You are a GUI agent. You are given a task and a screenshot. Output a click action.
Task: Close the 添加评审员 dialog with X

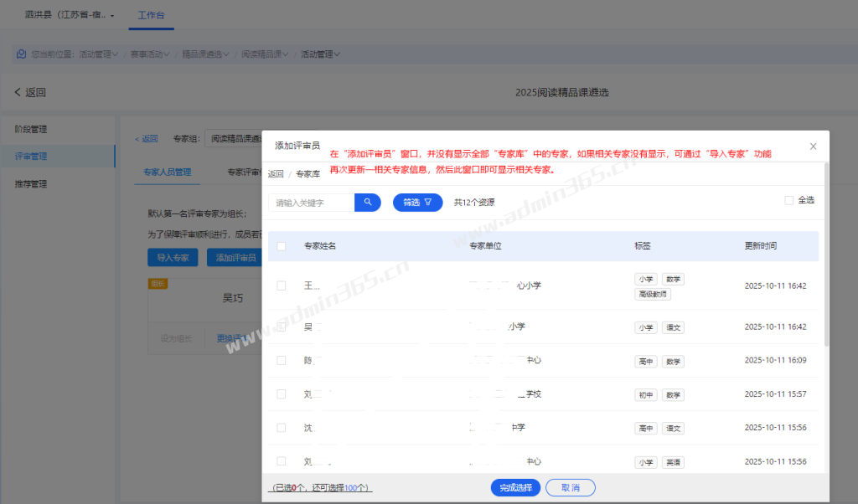[813, 146]
